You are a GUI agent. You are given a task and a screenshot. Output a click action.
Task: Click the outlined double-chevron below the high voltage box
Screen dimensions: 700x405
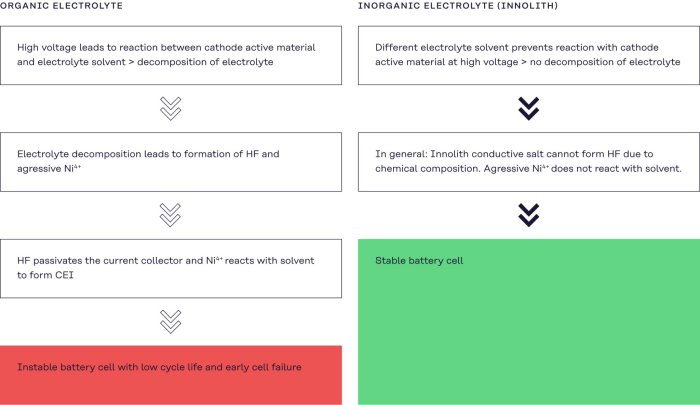click(x=171, y=108)
